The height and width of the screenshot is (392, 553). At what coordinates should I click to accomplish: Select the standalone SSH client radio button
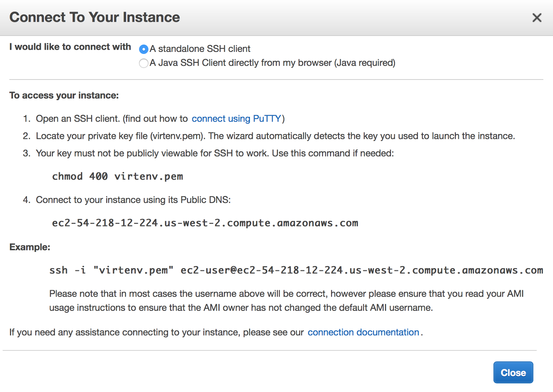[x=143, y=49]
